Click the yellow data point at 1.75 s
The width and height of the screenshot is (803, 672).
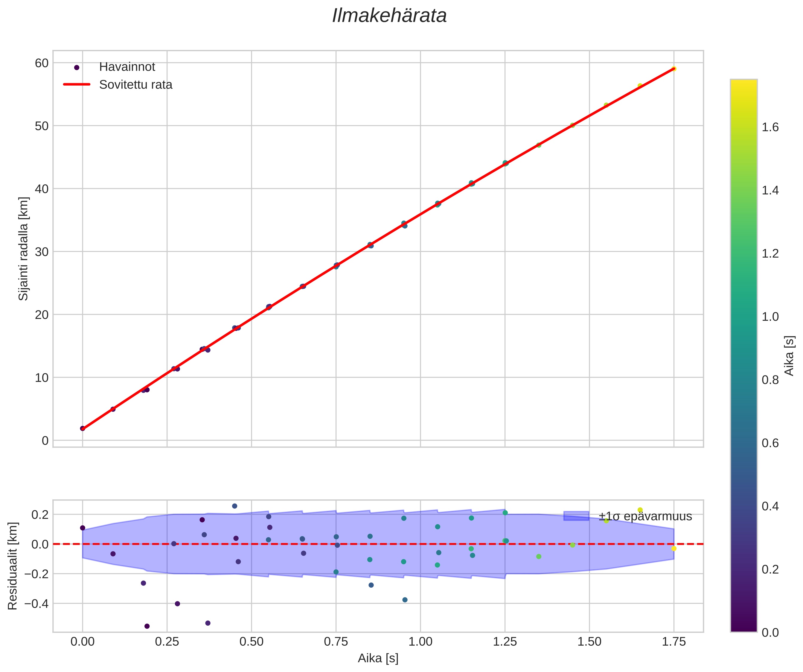point(674,69)
